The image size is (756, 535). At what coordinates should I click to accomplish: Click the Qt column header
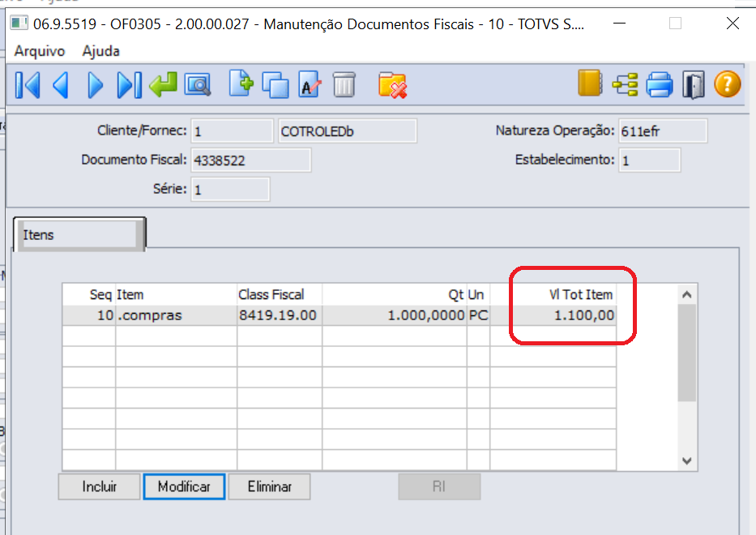[394, 294]
